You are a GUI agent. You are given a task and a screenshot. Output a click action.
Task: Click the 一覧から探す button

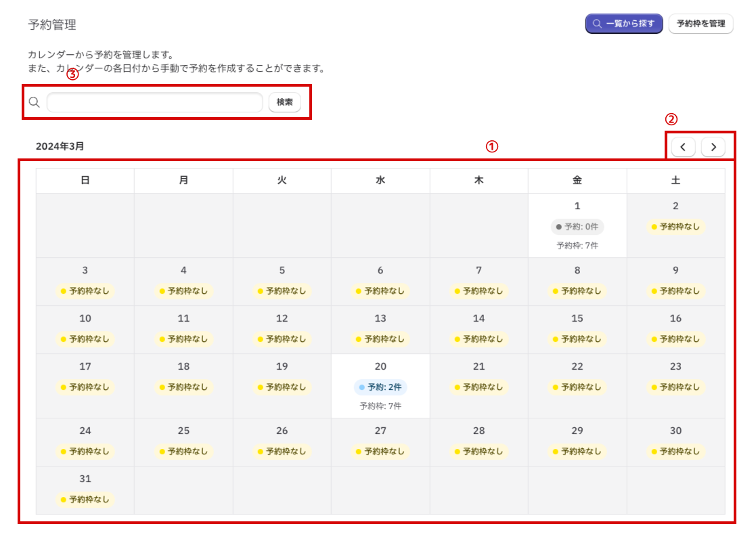click(x=623, y=24)
